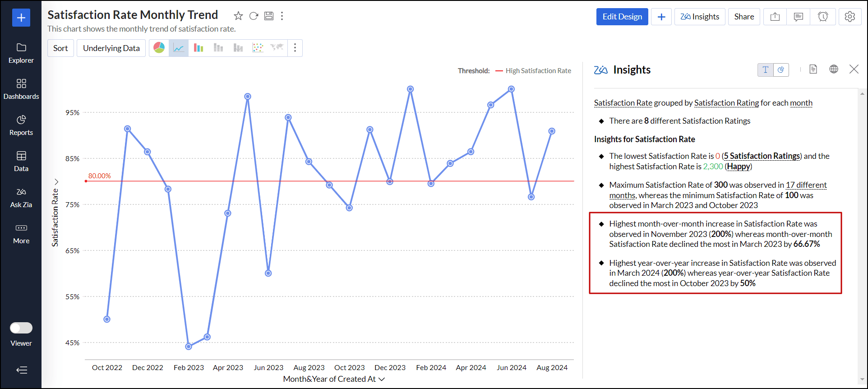Choose the bar chart type icon
Screen dimensions: 868x389
pos(199,48)
